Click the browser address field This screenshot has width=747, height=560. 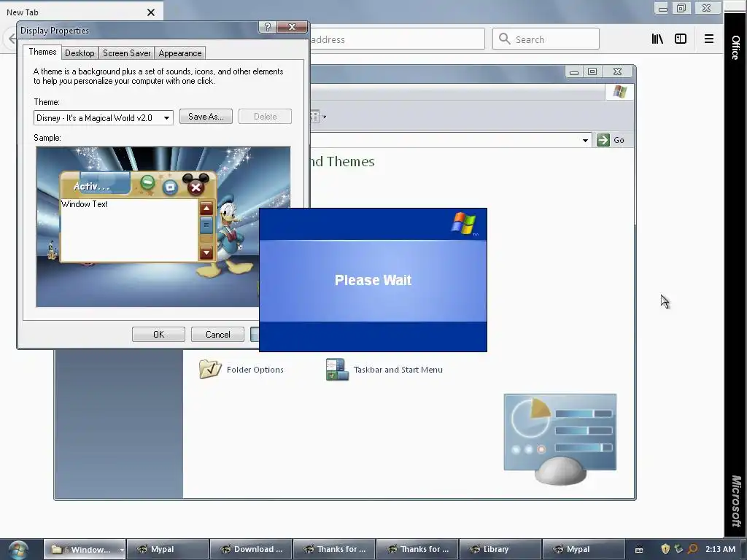[x=397, y=39]
